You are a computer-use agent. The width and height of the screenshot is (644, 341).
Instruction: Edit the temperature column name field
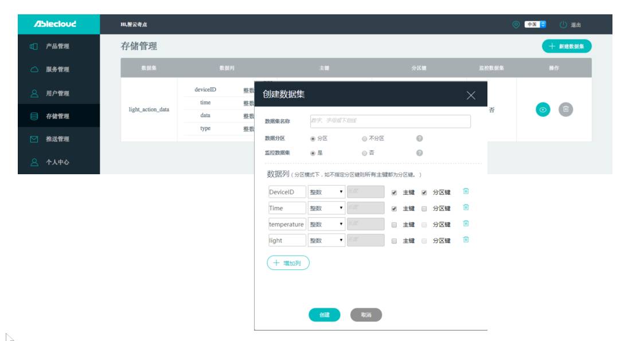287,224
